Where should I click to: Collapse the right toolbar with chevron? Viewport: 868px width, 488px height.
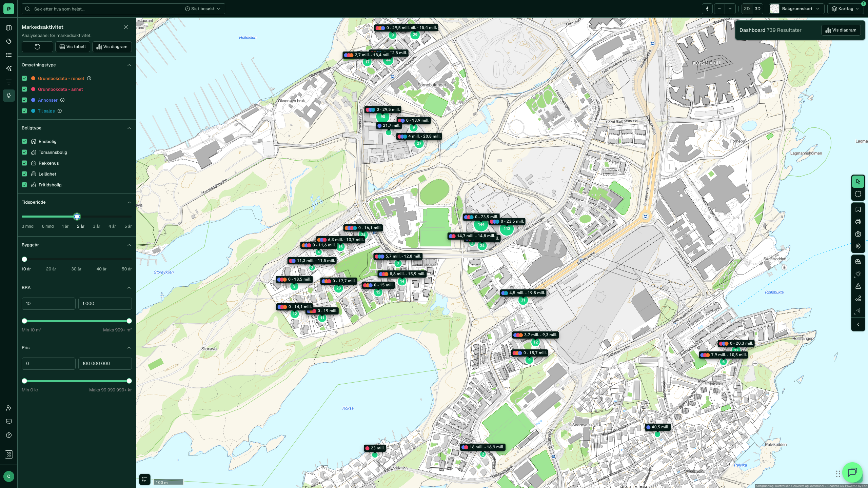click(x=858, y=325)
